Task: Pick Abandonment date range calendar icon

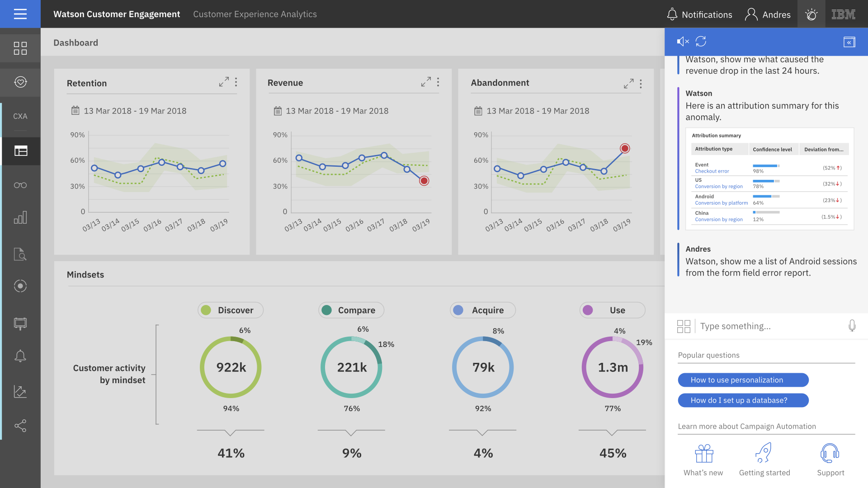Action: 478,111
